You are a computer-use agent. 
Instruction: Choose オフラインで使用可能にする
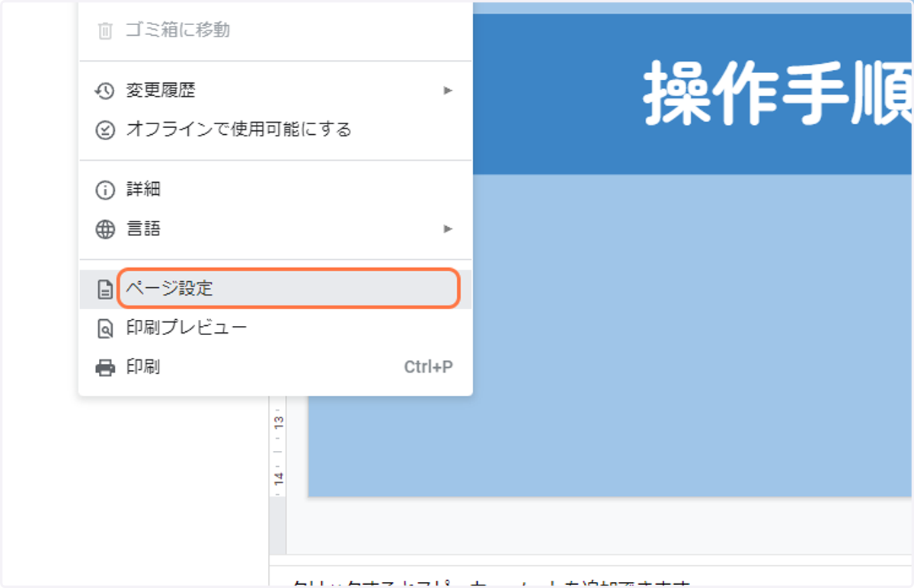[275, 129]
